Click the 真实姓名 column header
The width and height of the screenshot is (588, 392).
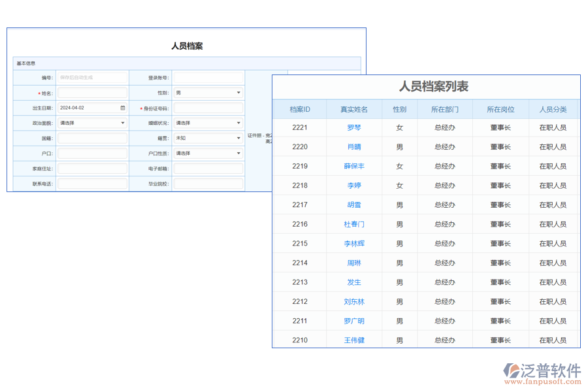(353, 109)
